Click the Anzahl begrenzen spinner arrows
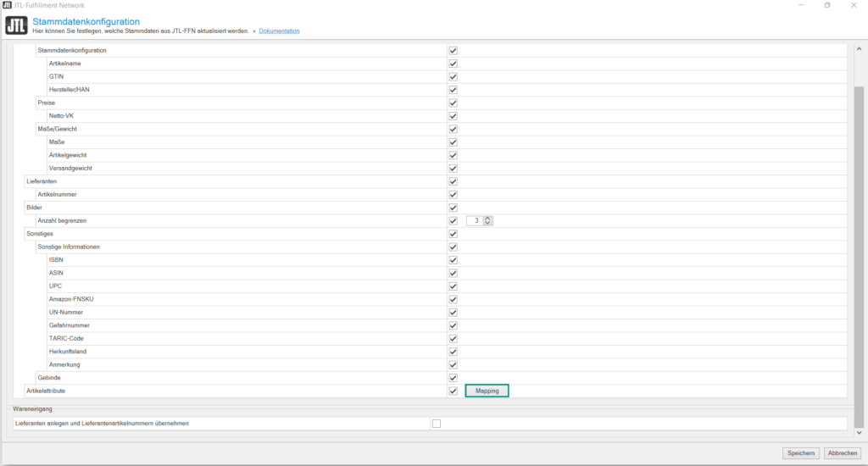Viewport: 868px width, 466px height. pyautogui.click(x=488, y=221)
